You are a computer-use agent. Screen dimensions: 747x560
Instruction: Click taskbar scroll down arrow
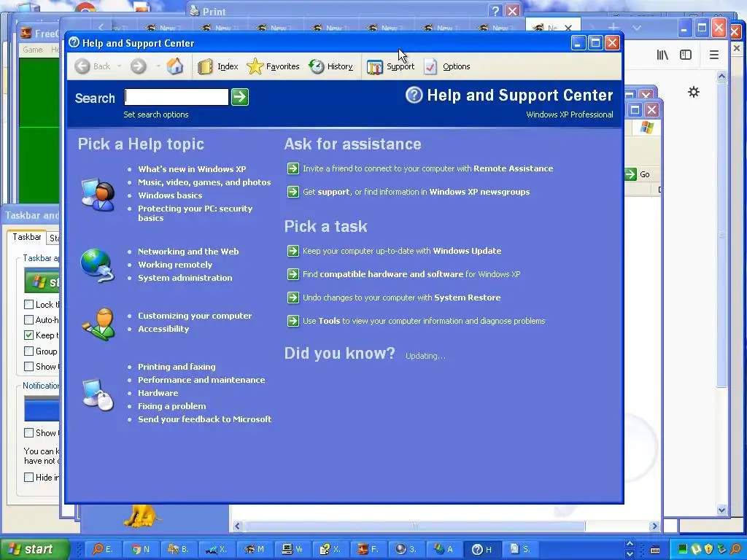coord(630,554)
